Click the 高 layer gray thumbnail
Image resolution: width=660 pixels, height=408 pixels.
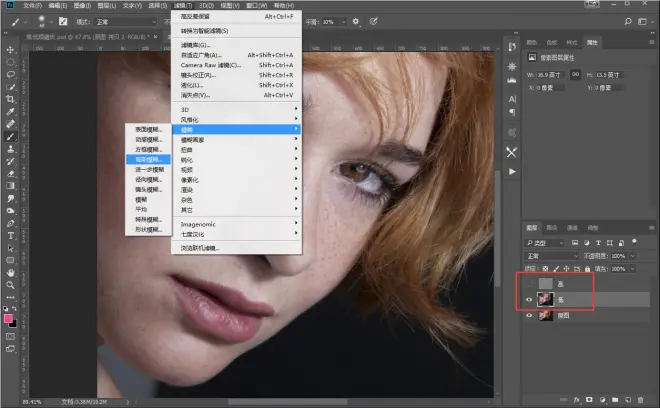point(545,284)
